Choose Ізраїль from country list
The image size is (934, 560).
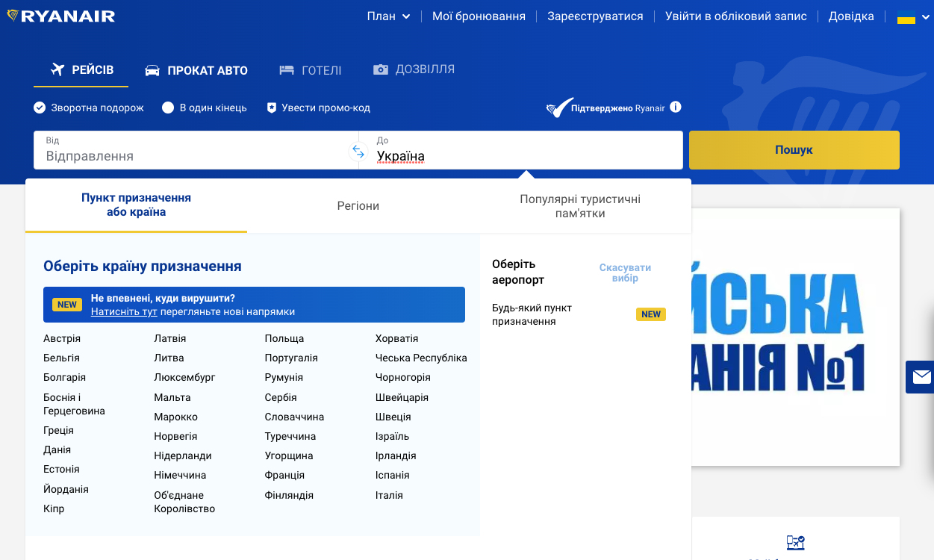point(392,436)
